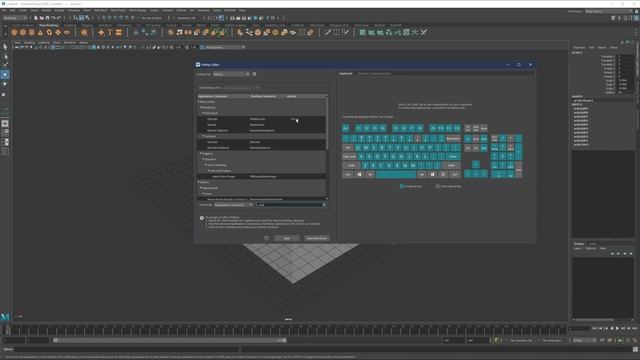
Task: Pick the Rotate tool in the toolbox
Action: pyautogui.click(x=5, y=84)
